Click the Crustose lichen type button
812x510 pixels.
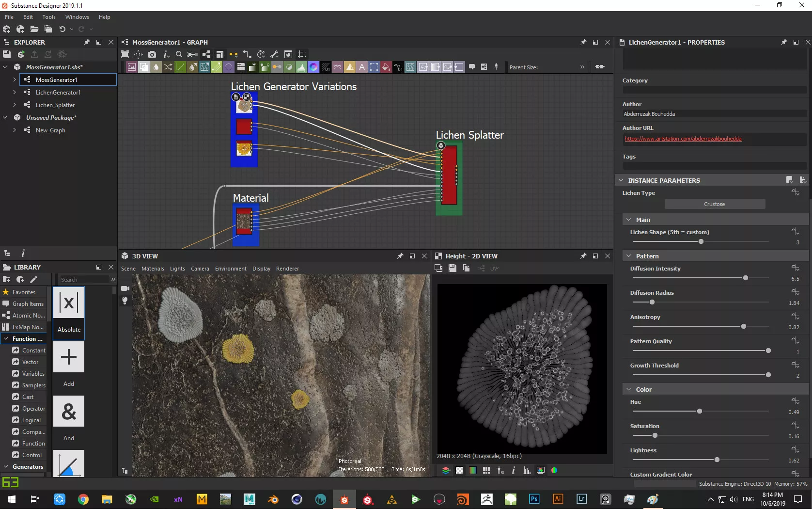tap(715, 204)
